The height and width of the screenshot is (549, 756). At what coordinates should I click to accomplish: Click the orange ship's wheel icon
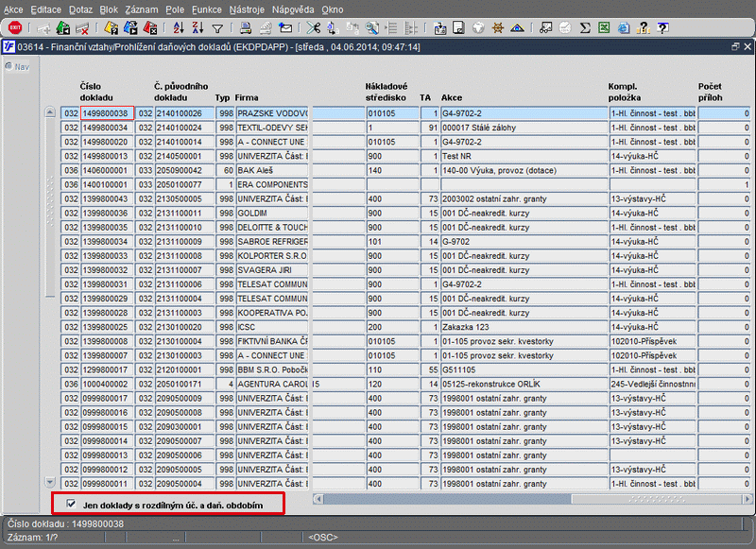coord(498,28)
